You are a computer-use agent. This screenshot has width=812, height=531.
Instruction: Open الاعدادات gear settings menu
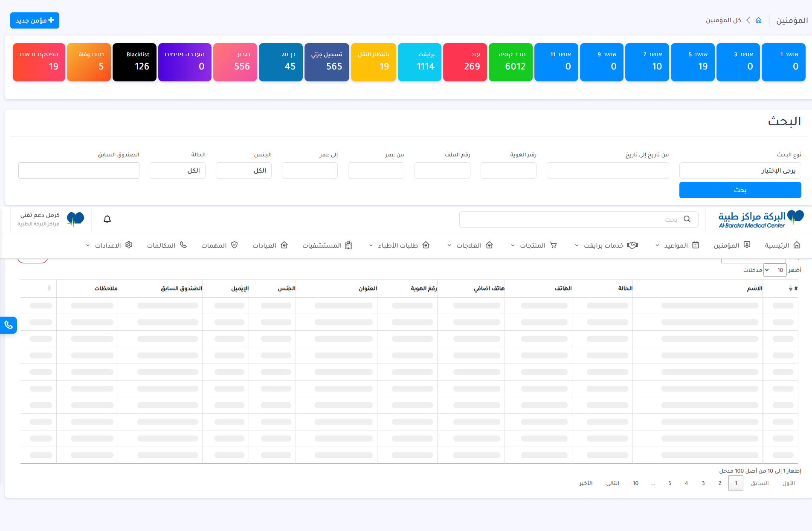pos(109,245)
